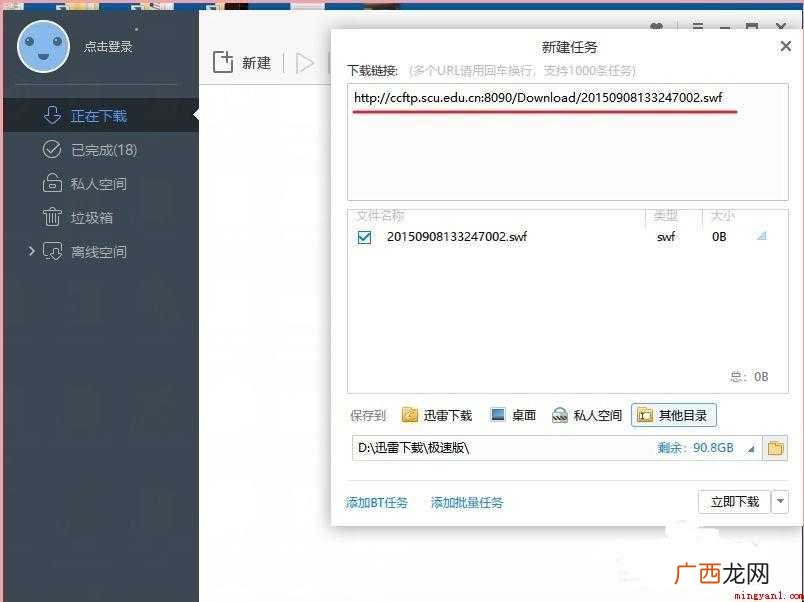
Task: Click 立即下载 download now button
Action: tap(734, 501)
